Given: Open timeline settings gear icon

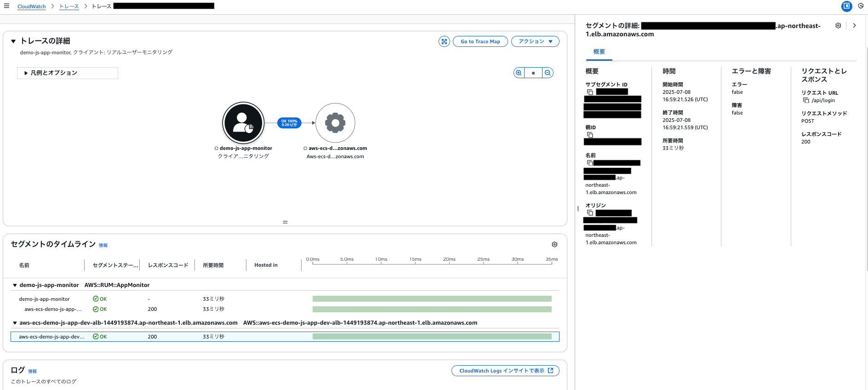Looking at the screenshot, I should [x=554, y=245].
